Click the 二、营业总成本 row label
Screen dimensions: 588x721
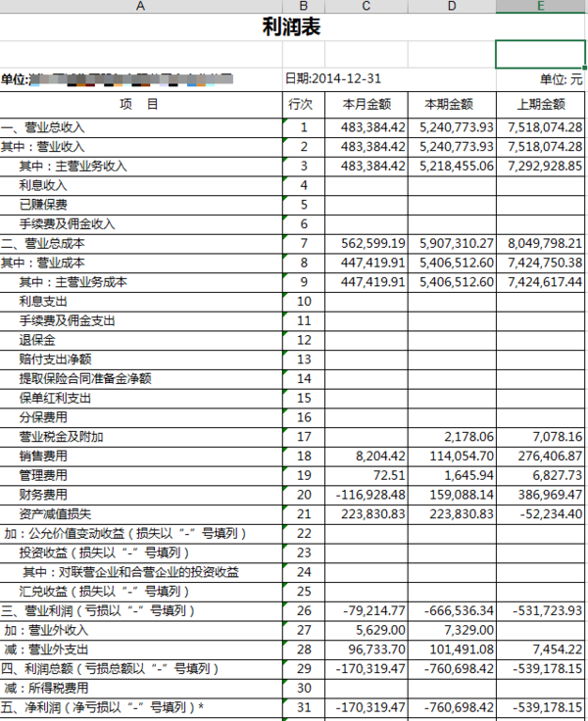[x=43, y=243]
